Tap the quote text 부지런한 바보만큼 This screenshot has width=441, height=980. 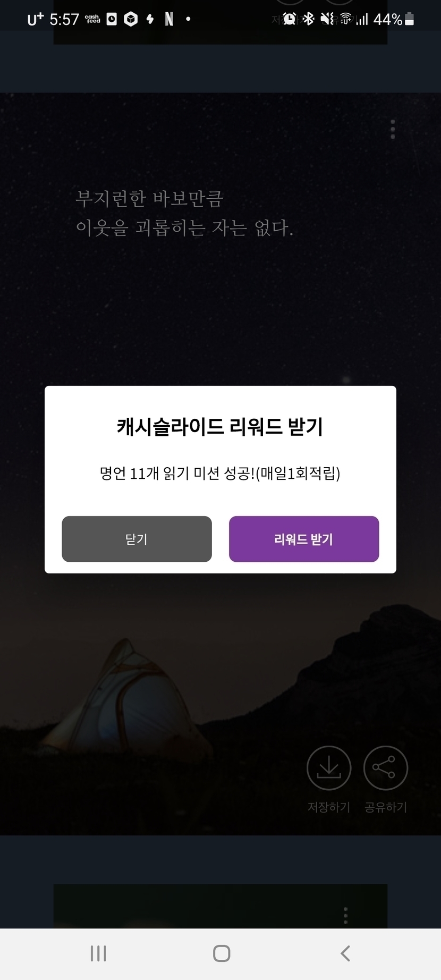click(x=149, y=199)
